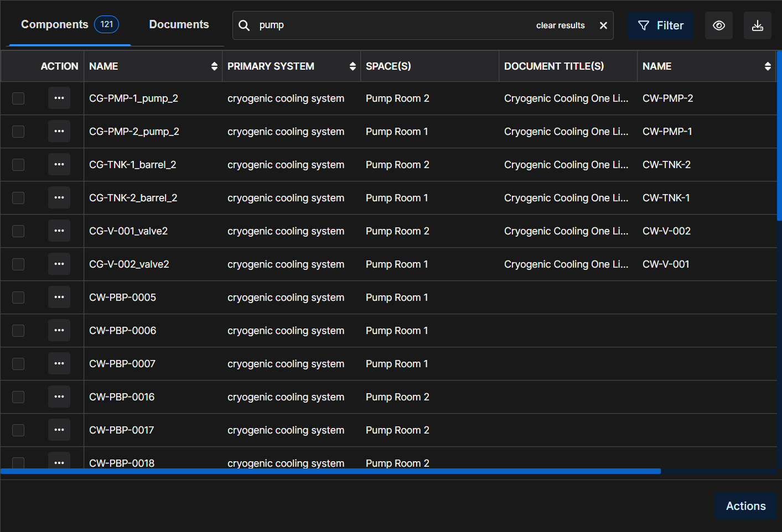The width and height of the screenshot is (782, 532).
Task: Open the ellipsis menu for CW-PBP-0017
Action: point(59,430)
